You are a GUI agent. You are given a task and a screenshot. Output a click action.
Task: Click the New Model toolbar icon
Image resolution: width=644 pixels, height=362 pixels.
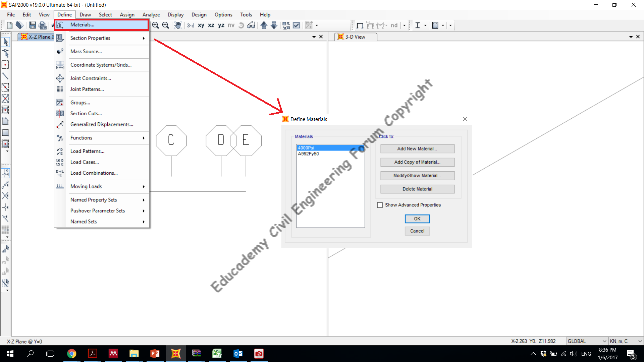pos(10,25)
